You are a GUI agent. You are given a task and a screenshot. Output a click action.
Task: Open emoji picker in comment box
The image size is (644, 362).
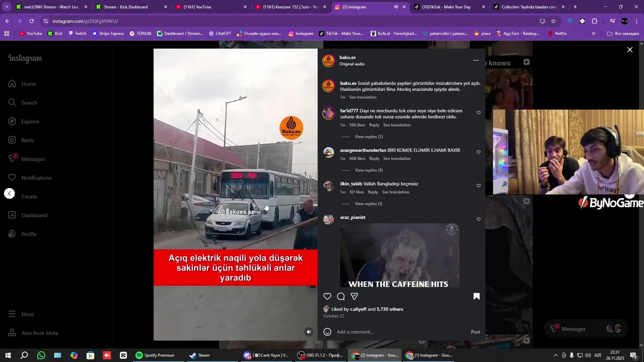tap(328, 332)
